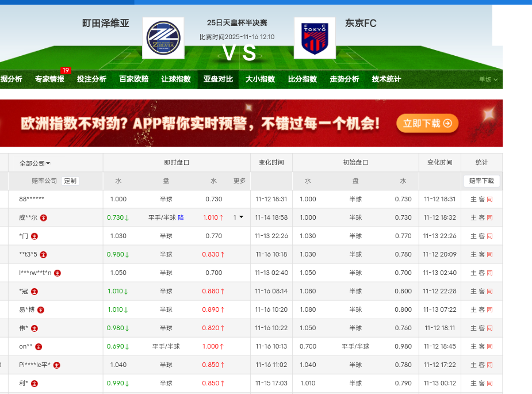Click the red 主 badge beside on**
The height and width of the screenshot is (394, 532).
coord(39,347)
